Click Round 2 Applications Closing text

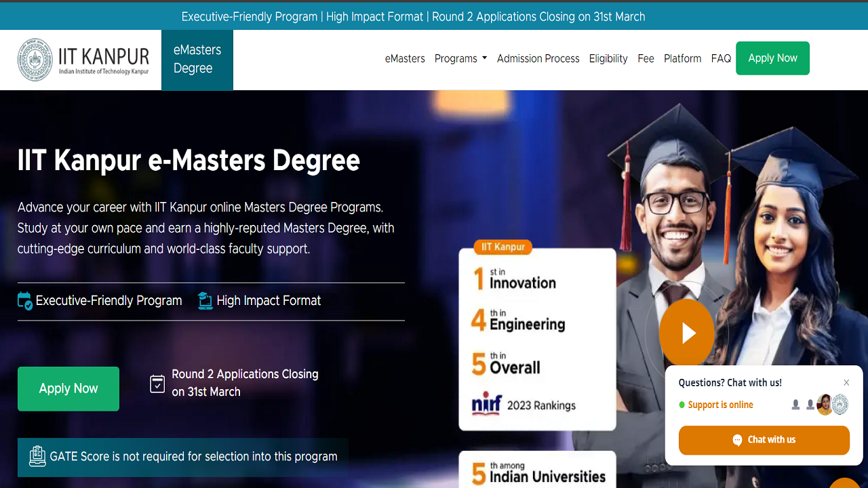point(245,383)
